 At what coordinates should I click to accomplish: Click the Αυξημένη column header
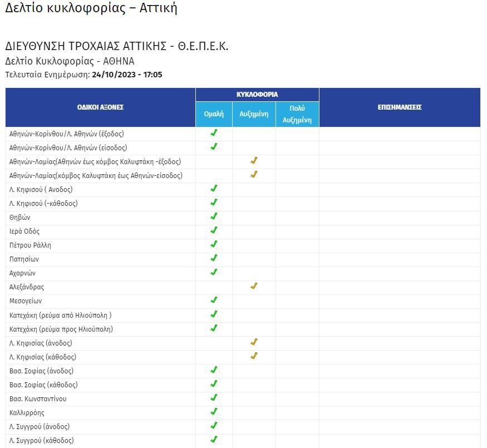point(254,114)
